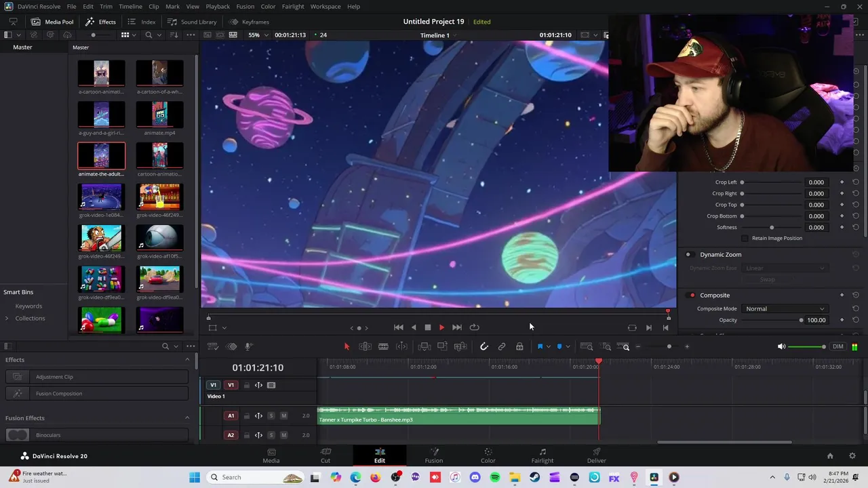Screen dimensions: 868x488
Task: Toggle Loop playback
Action: coord(475,327)
